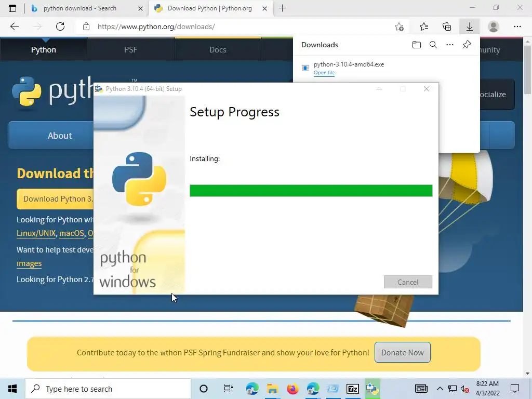The image size is (532, 399).
Task: Open the notification center icon
Action: coord(515,389)
